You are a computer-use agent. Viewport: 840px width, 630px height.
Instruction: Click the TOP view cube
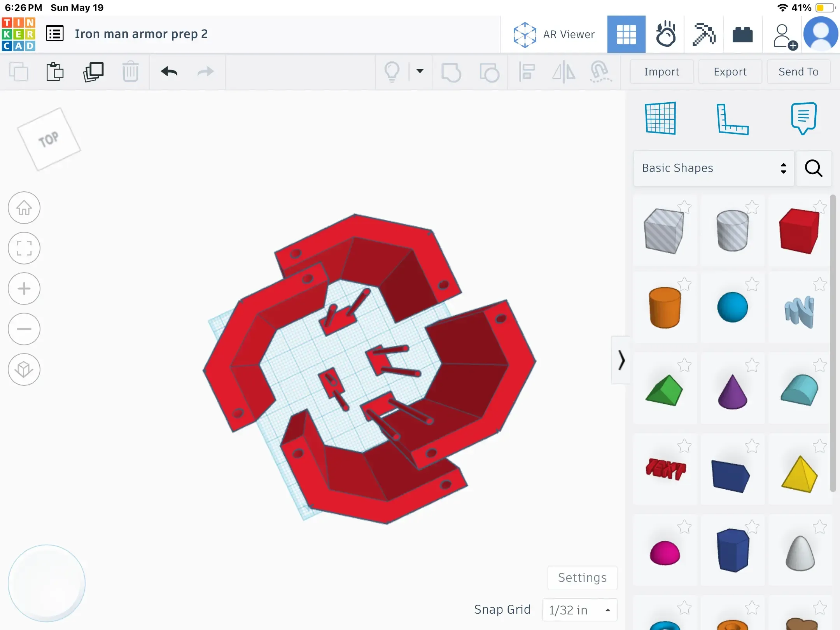(x=49, y=139)
